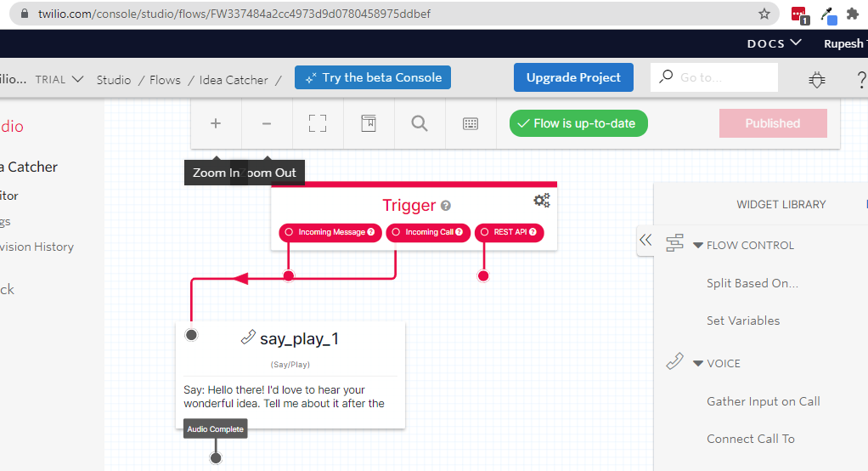
Task: Show keyboard shortcuts icon
Action: coord(471,123)
